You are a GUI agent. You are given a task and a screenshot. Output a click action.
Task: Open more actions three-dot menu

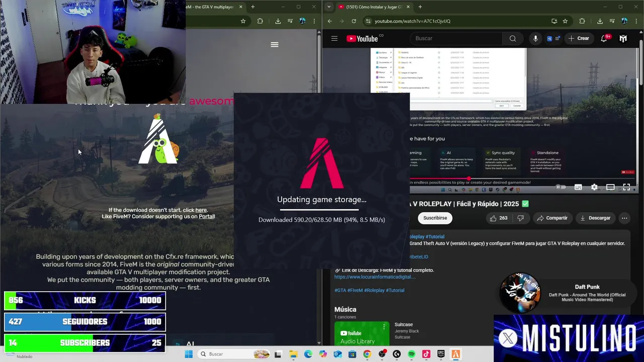point(624,218)
